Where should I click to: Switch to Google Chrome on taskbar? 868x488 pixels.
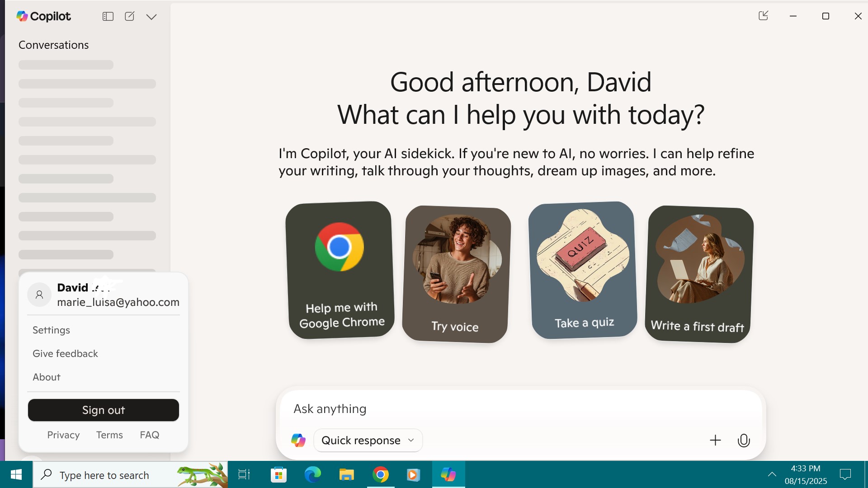click(x=381, y=475)
